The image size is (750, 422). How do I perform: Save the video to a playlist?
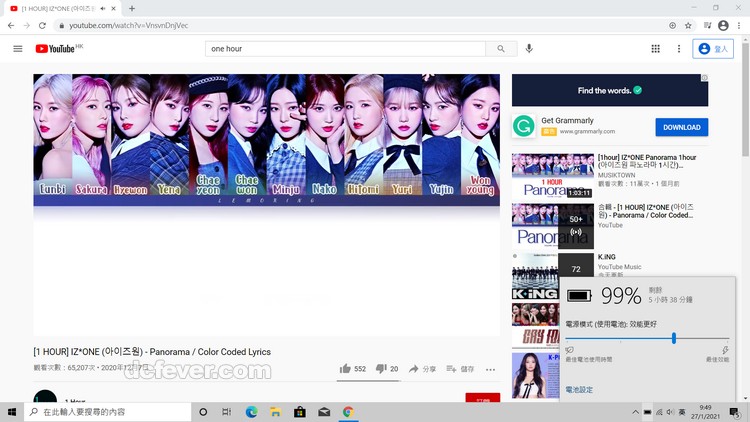(x=460, y=369)
